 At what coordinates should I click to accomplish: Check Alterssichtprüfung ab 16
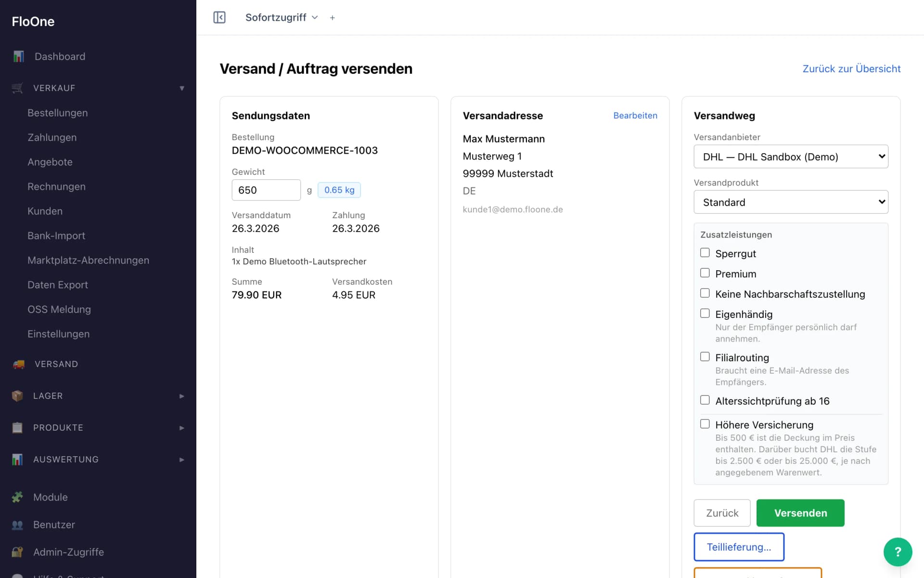(x=705, y=400)
